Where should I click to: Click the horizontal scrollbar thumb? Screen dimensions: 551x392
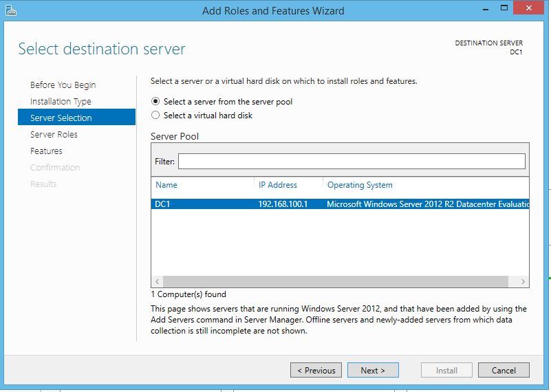(x=336, y=281)
